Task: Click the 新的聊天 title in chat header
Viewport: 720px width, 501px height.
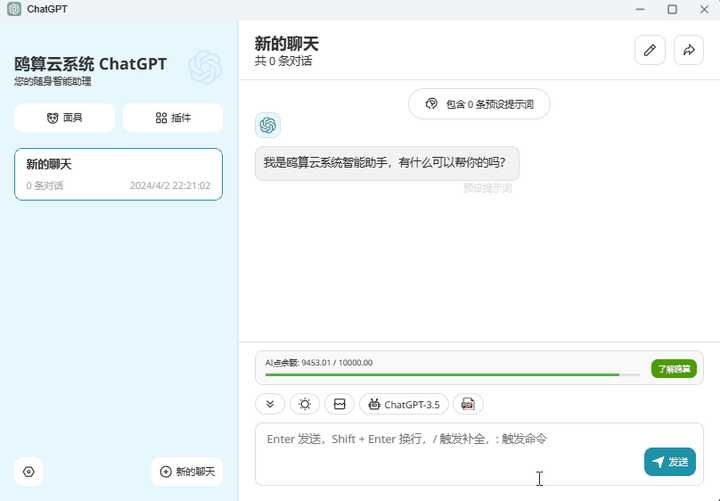Action: [287, 44]
